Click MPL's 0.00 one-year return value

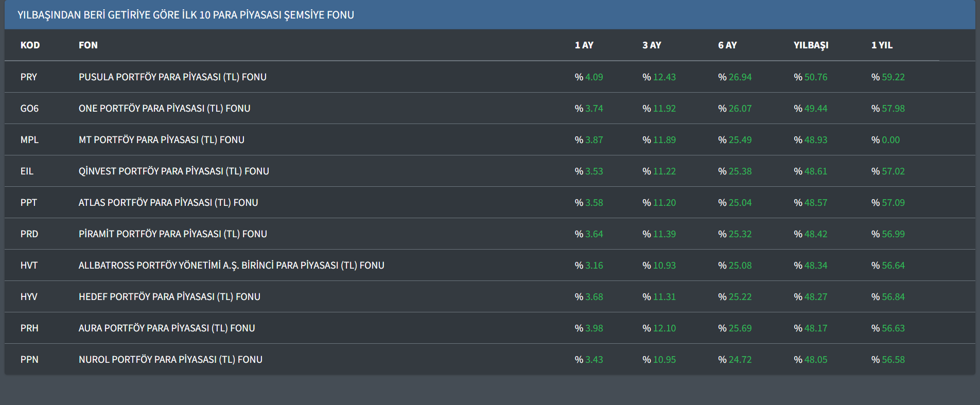pyautogui.click(x=890, y=140)
